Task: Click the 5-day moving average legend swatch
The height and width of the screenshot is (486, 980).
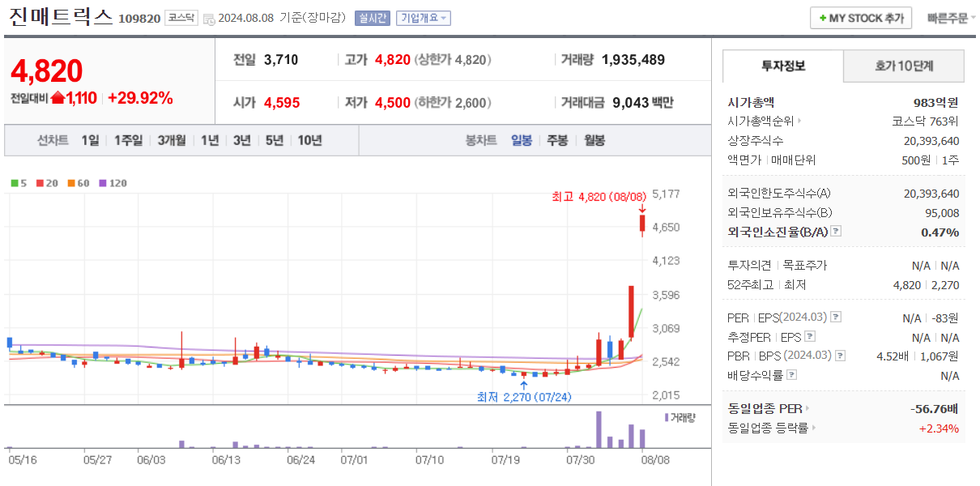Action: [14, 183]
